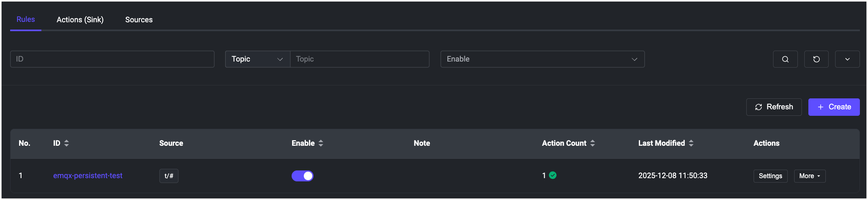Sort by Last Modified column arrows
Image resolution: width=868 pixels, height=200 pixels.
pos(691,143)
